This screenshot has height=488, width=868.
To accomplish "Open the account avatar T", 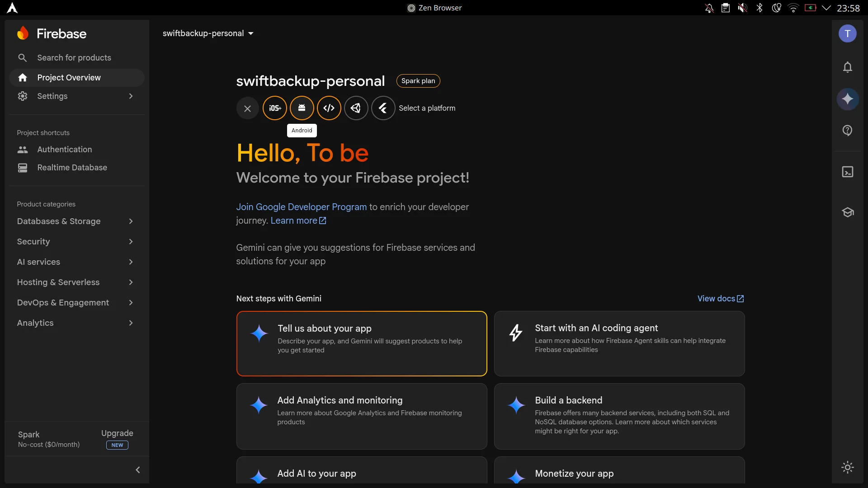I will (848, 33).
